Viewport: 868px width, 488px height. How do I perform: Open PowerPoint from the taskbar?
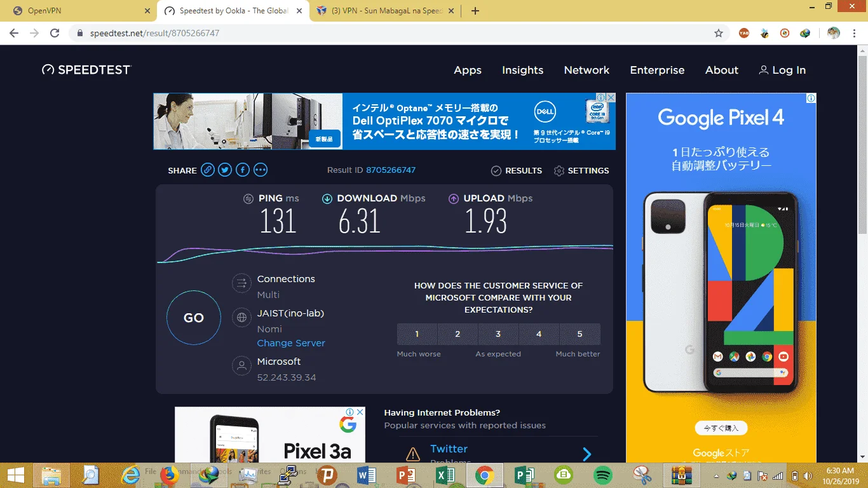click(405, 475)
